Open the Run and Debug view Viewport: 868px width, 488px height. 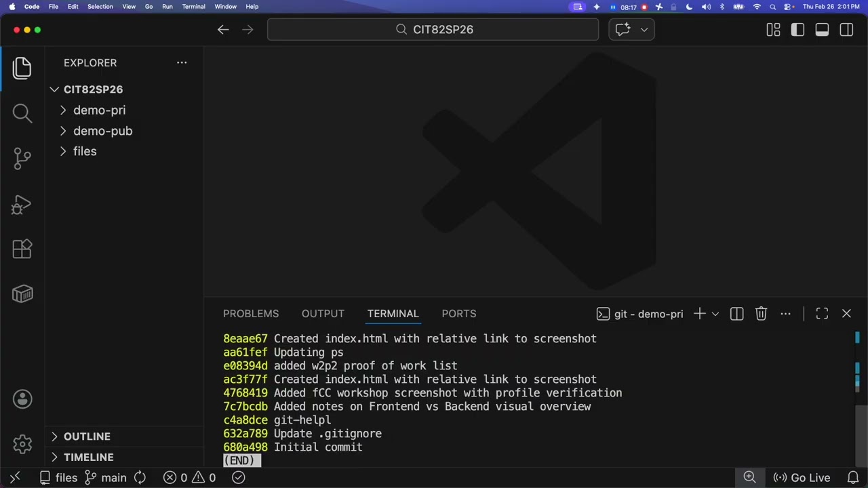coord(22,204)
